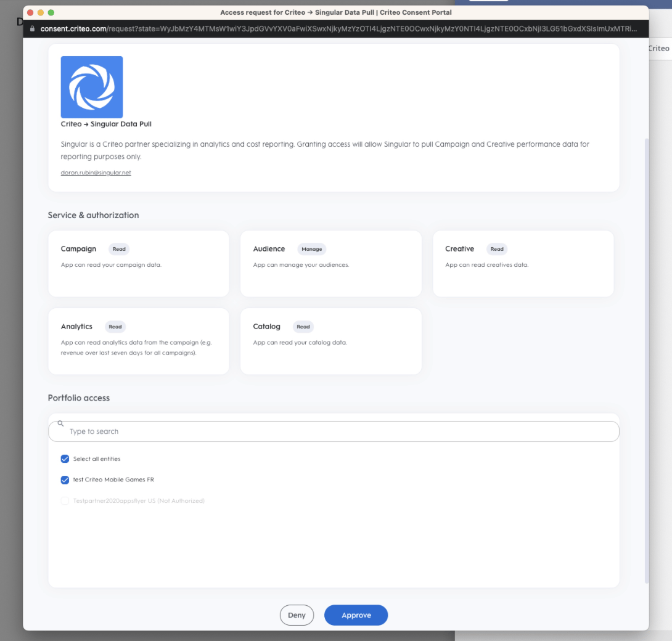Select the Audience card title
The height and width of the screenshot is (641, 672).
(x=269, y=249)
